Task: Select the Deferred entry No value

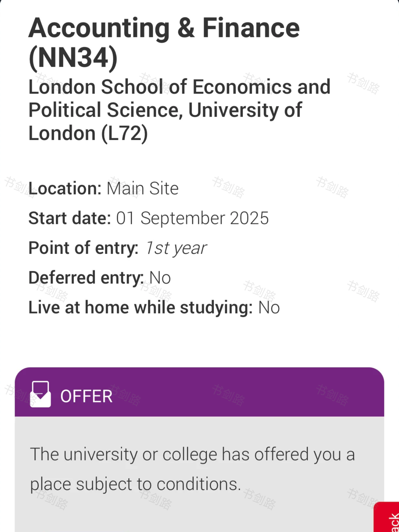Action: click(160, 278)
